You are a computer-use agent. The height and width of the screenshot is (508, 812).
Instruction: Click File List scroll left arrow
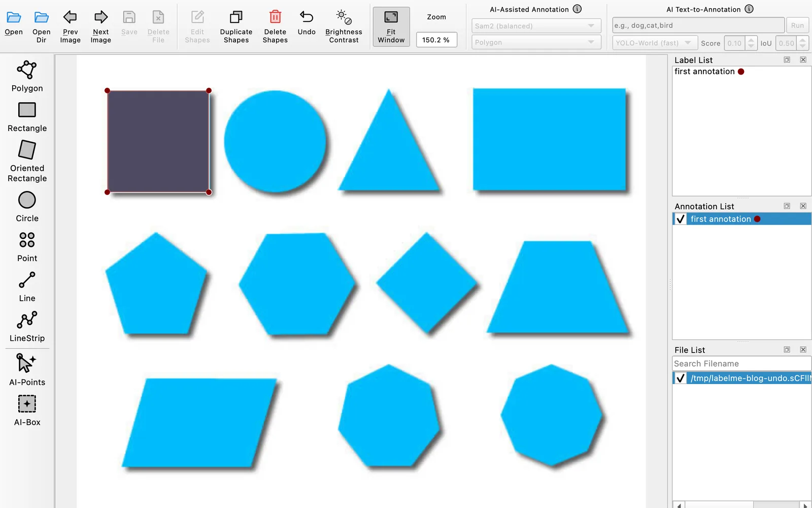click(679, 505)
